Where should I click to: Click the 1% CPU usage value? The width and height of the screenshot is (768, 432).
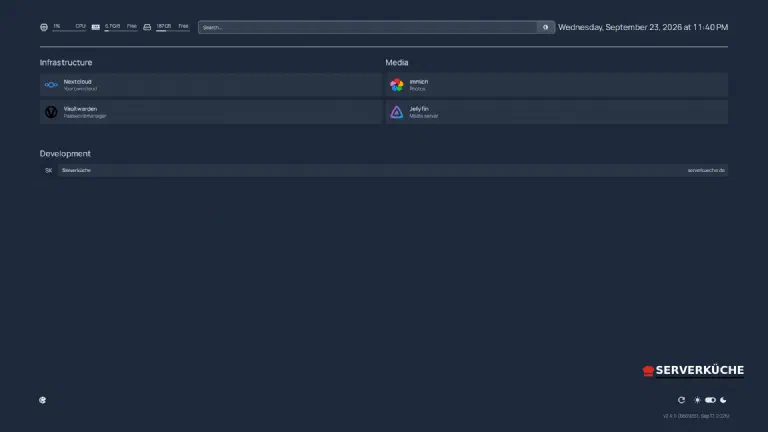point(57,26)
